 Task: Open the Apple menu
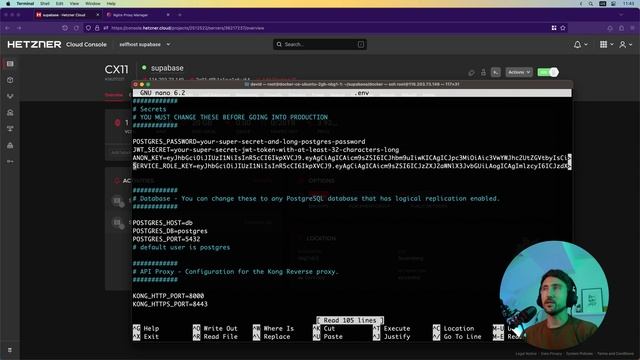click(x=7, y=4)
